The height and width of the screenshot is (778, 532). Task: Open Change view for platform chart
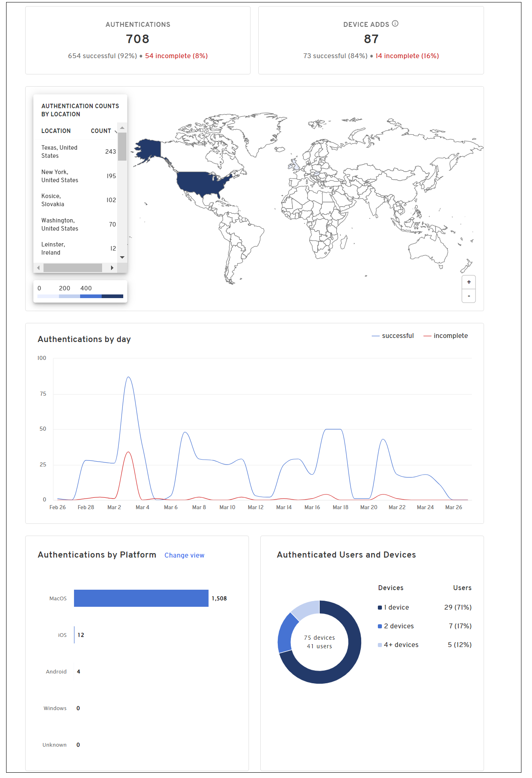point(184,556)
